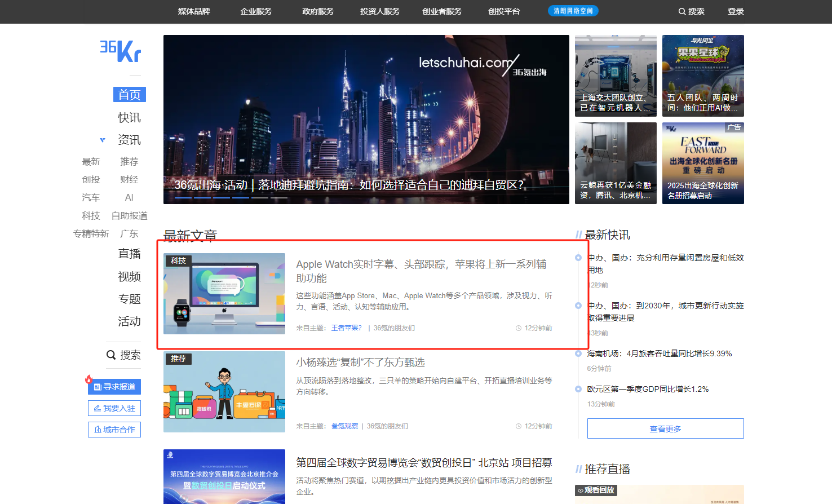Click the 推荐 tag on article thumbnail
Screen dimensions: 832x504
pyautogui.click(x=178, y=359)
